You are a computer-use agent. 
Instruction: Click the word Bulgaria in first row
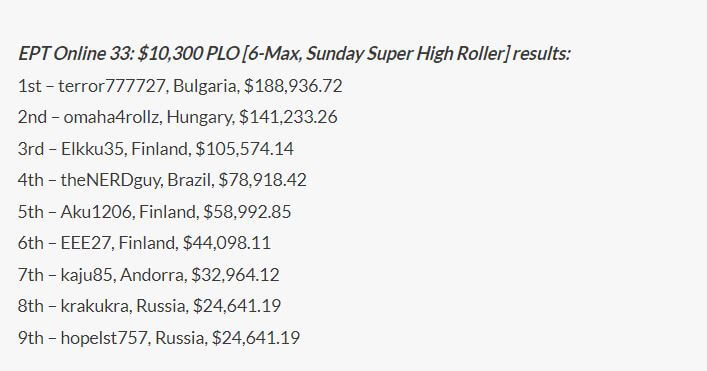tap(206, 86)
